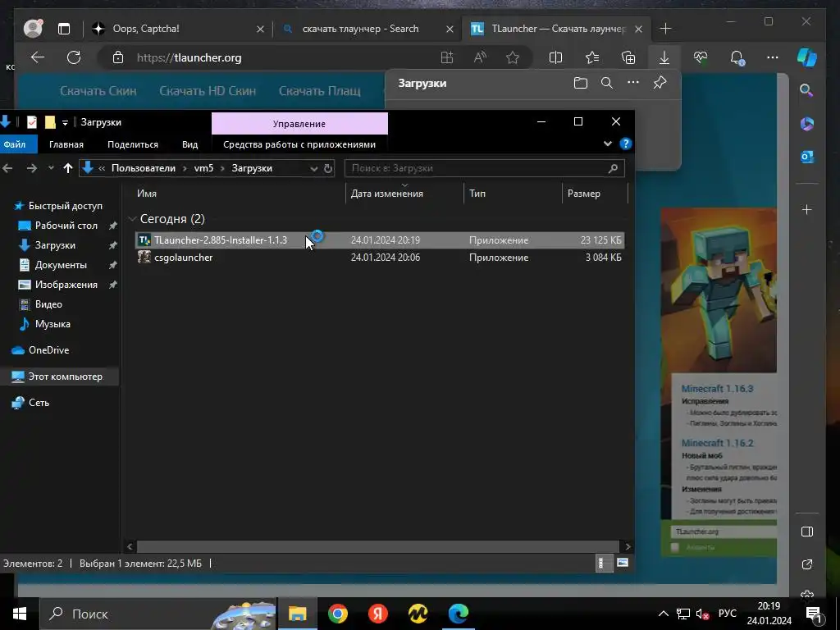This screenshot has width=840, height=630.
Task: Add a sidebar app with plus icon
Action: coord(807,209)
